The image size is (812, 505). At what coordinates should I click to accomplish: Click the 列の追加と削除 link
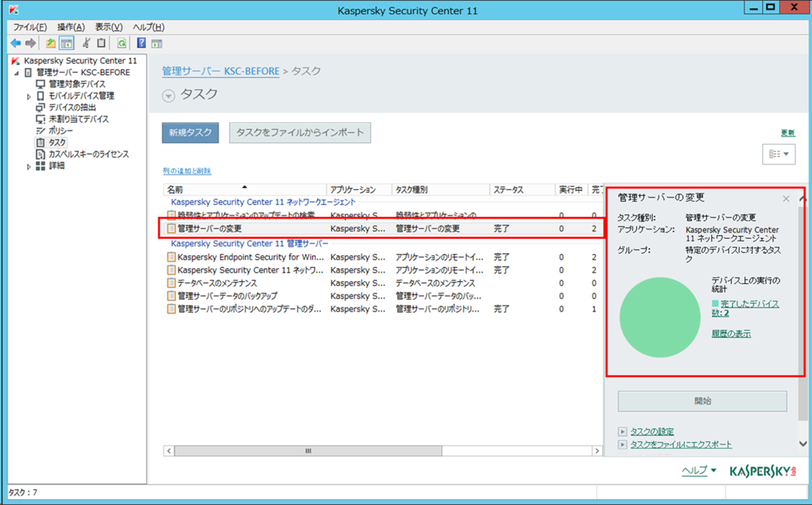click(x=187, y=171)
